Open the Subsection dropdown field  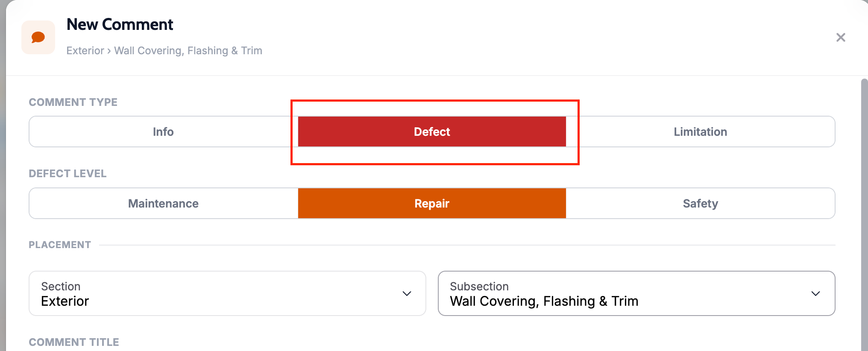tap(636, 293)
